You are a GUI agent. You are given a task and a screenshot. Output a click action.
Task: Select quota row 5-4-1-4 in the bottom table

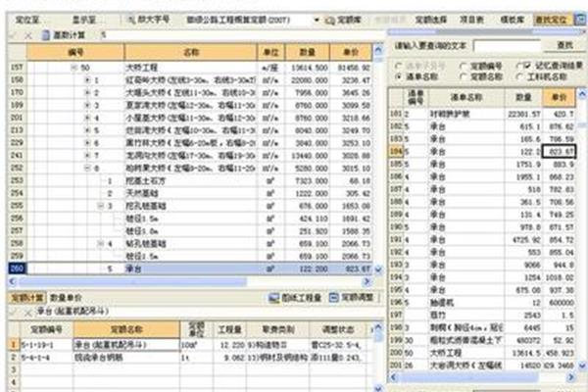191,358
